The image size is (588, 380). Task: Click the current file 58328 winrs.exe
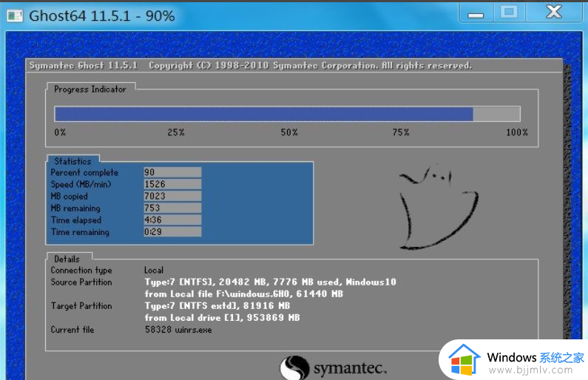point(178,330)
